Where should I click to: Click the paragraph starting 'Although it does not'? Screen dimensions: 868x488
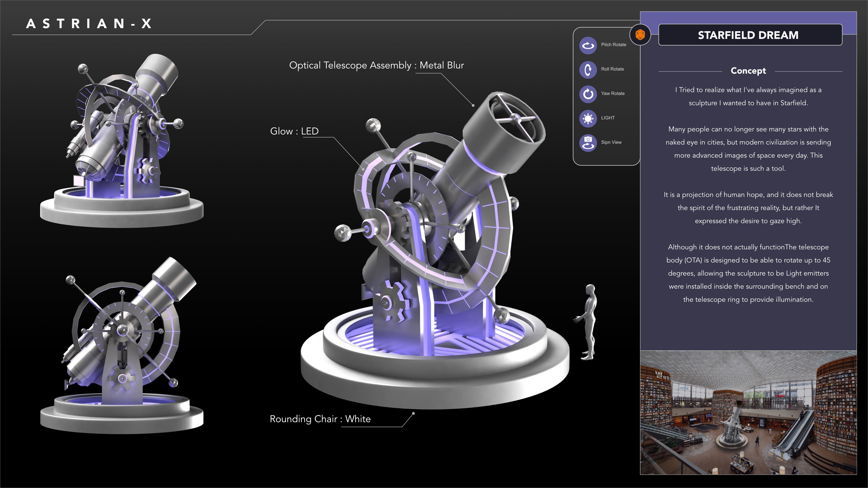(x=748, y=273)
